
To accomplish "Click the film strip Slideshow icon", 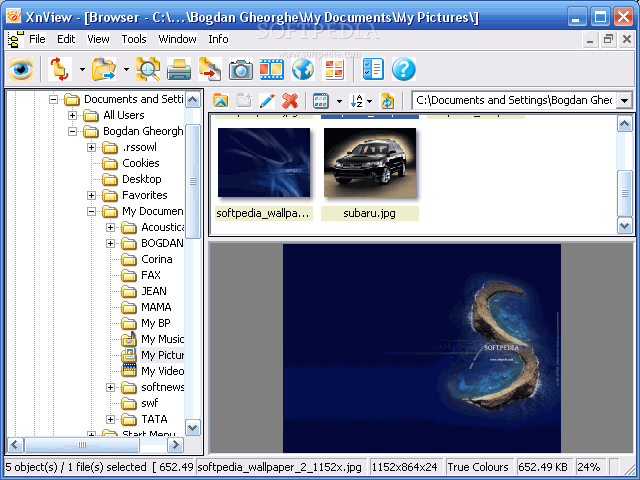I will tap(271, 69).
